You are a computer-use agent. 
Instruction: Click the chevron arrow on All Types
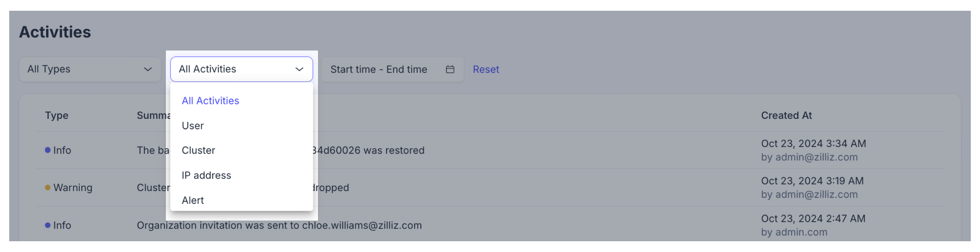tap(148, 69)
